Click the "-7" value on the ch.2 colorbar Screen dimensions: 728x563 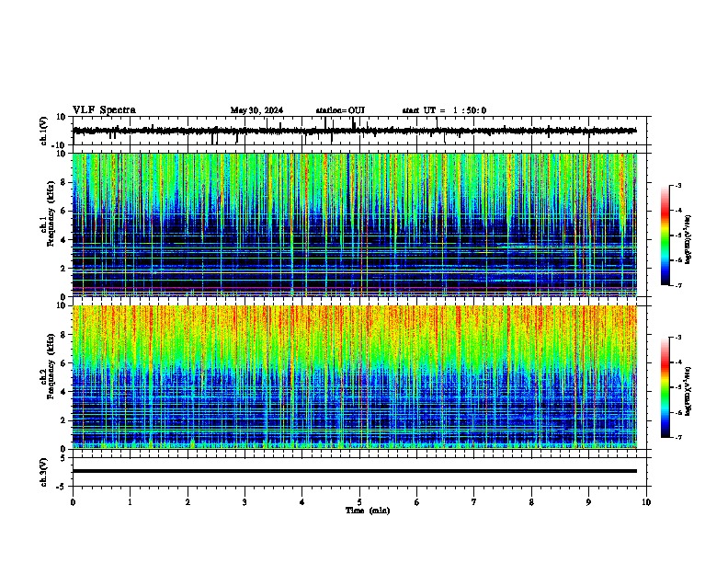click(x=677, y=438)
